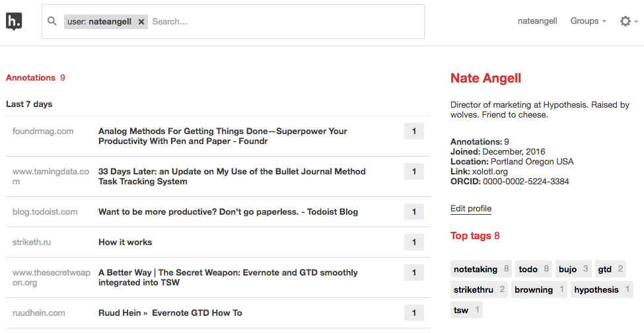
Task: Filter by the gtd tag
Action: point(610,269)
